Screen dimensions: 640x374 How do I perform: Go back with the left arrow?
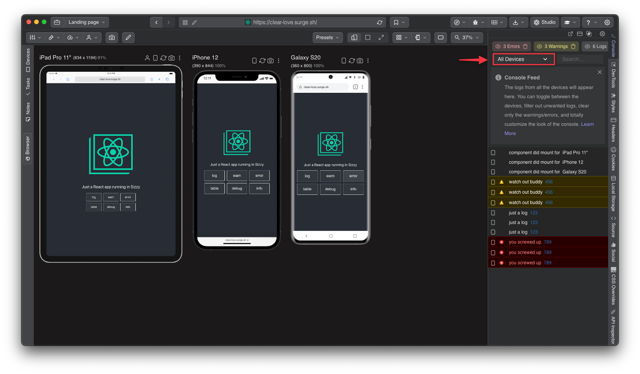click(x=156, y=22)
